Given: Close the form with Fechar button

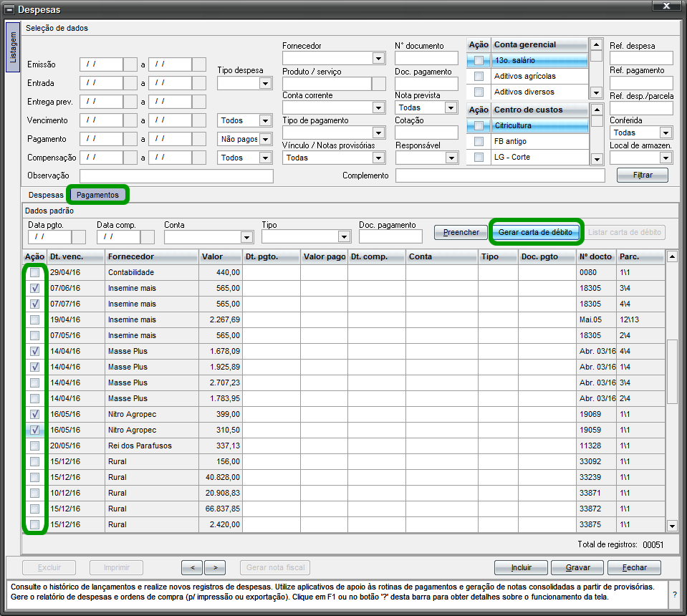Looking at the screenshot, I should (x=635, y=568).
